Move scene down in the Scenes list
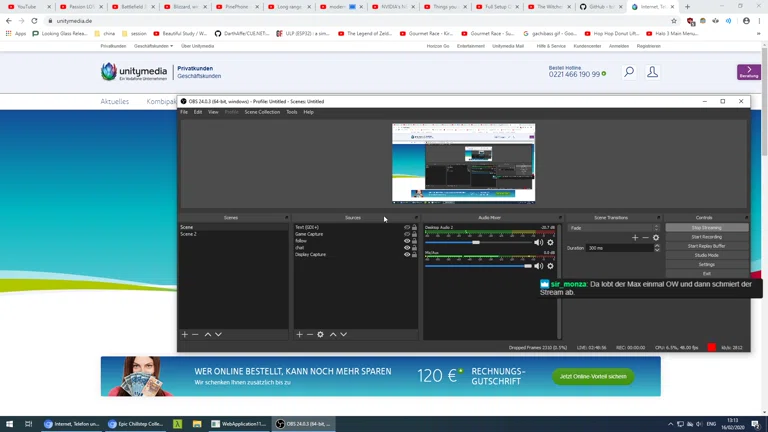The image size is (768, 432). (218, 335)
